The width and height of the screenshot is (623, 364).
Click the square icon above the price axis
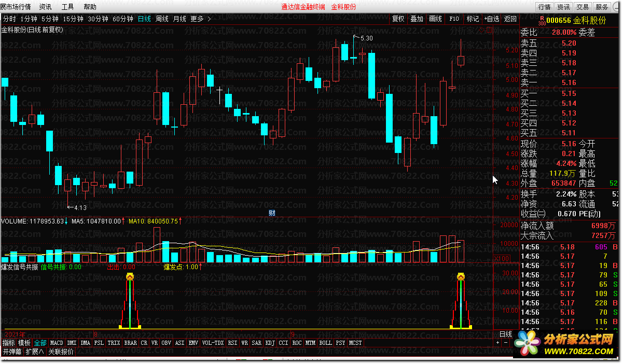489,30
